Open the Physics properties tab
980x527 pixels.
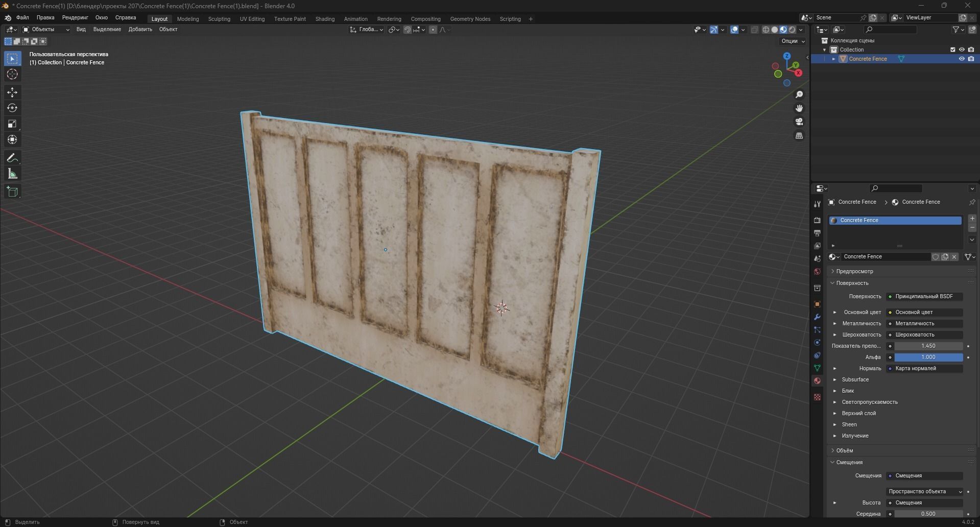(817, 342)
